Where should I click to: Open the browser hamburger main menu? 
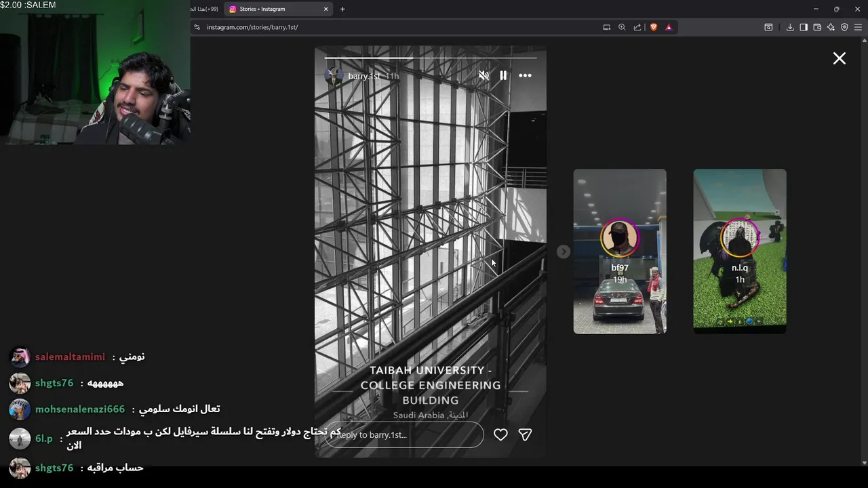coord(858,27)
